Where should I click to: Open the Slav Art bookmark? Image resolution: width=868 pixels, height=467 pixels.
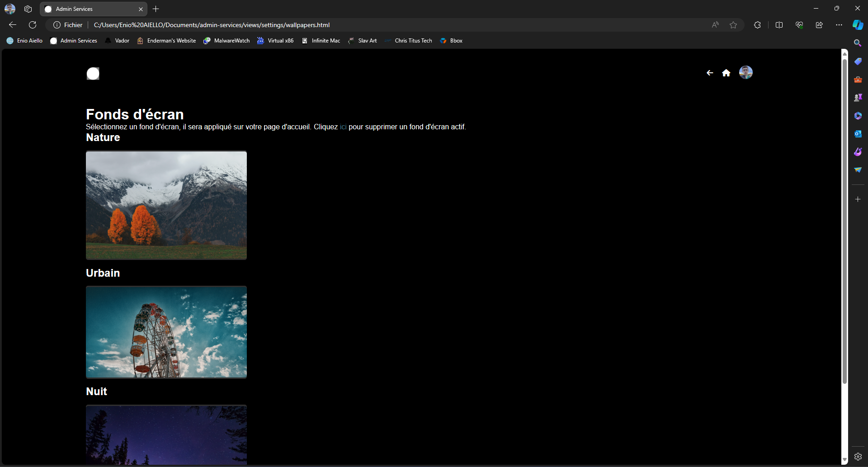click(362, 41)
